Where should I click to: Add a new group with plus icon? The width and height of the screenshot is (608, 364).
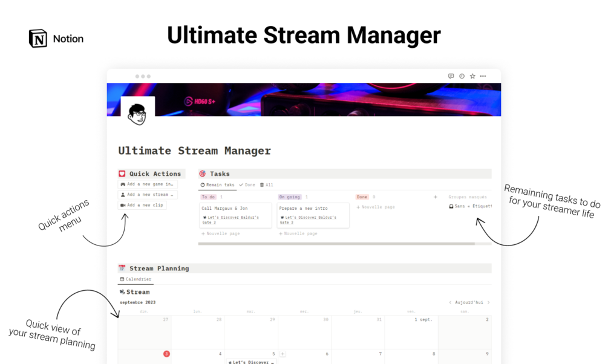pos(435,197)
